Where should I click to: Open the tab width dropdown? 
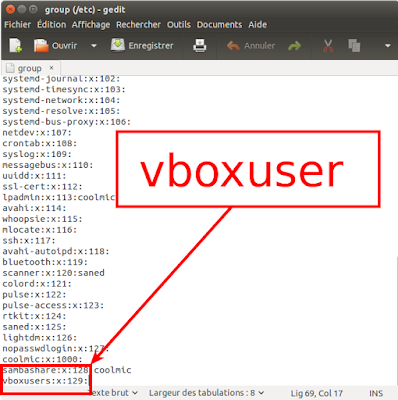coord(207,393)
